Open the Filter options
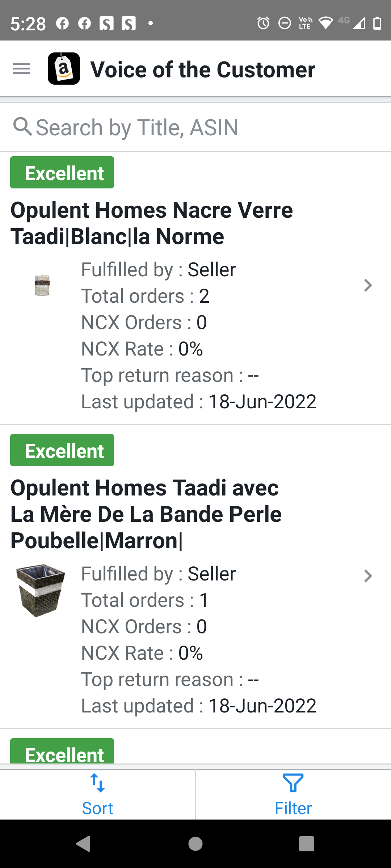Screen dimensions: 391x868 tap(293, 795)
